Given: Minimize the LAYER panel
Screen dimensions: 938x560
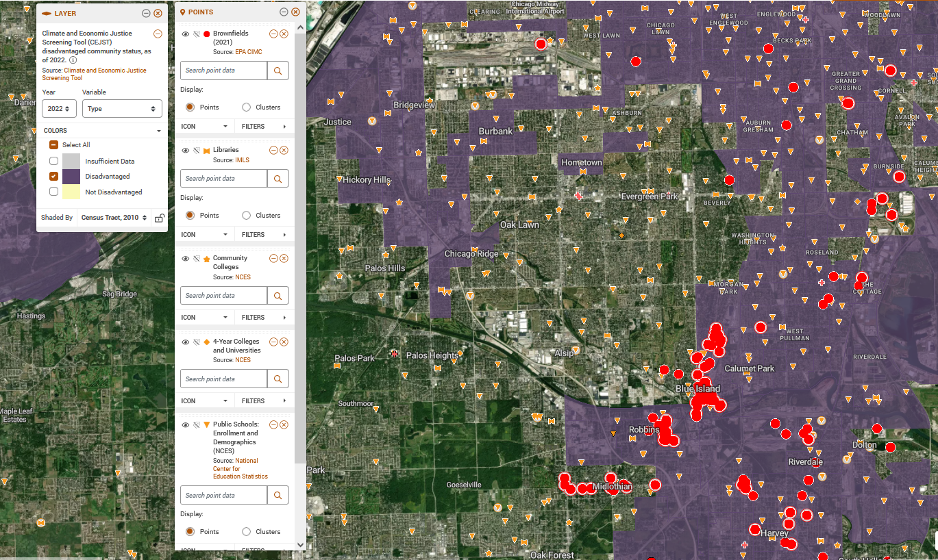Looking at the screenshot, I should (x=146, y=13).
